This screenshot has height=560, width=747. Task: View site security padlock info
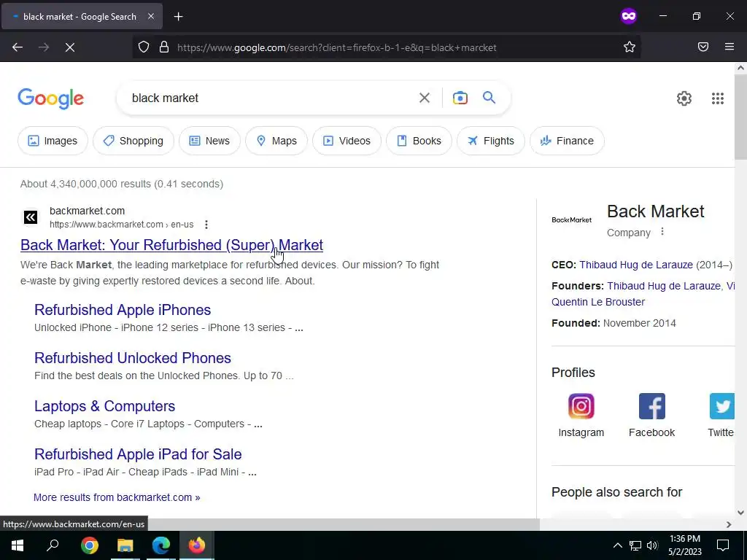(x=164, y=47)
